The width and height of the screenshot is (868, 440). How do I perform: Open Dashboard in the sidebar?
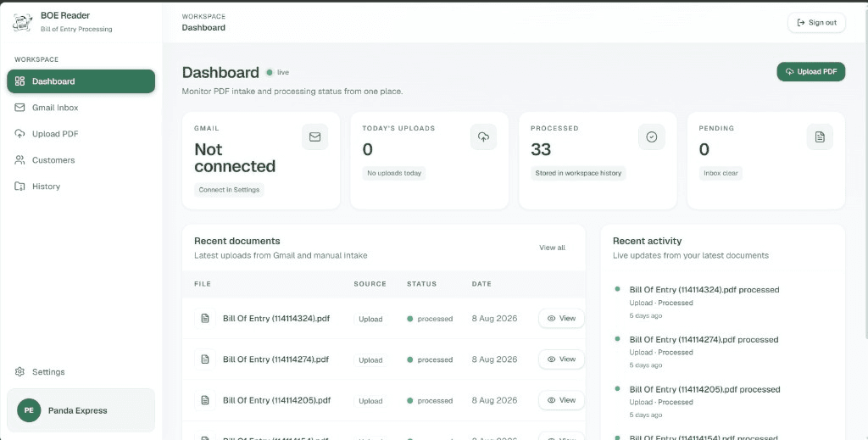click(81, 81)
